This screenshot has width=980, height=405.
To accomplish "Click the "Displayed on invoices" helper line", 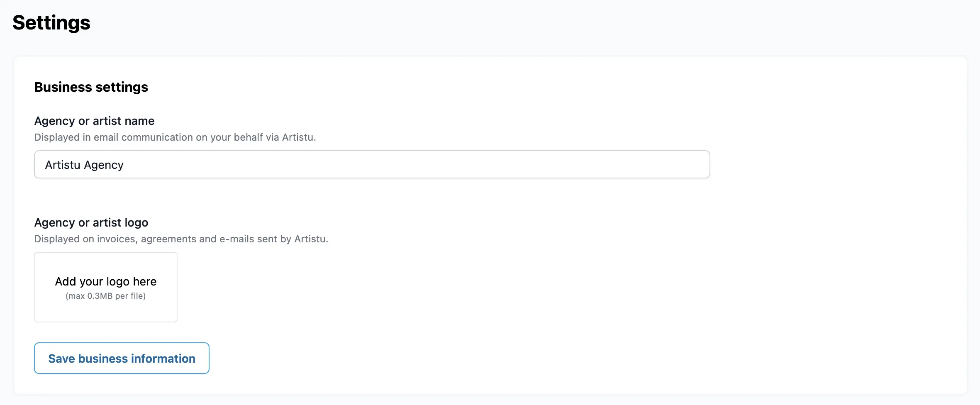I will pyautogui.click(x=181, y=239).
